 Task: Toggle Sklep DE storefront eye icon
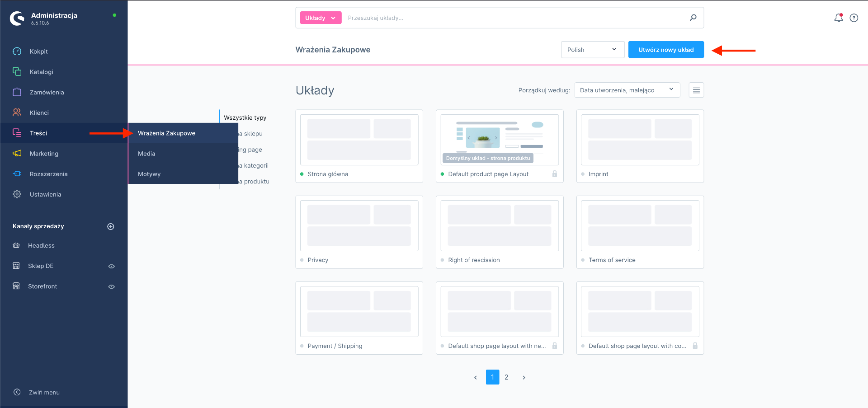pyautogui.click(x=111, y=266)
